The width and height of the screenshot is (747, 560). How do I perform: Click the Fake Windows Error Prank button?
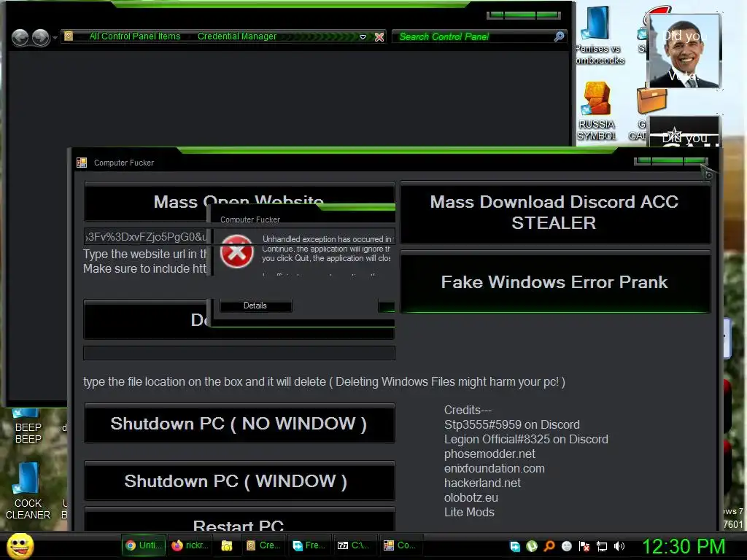[555, 282]
